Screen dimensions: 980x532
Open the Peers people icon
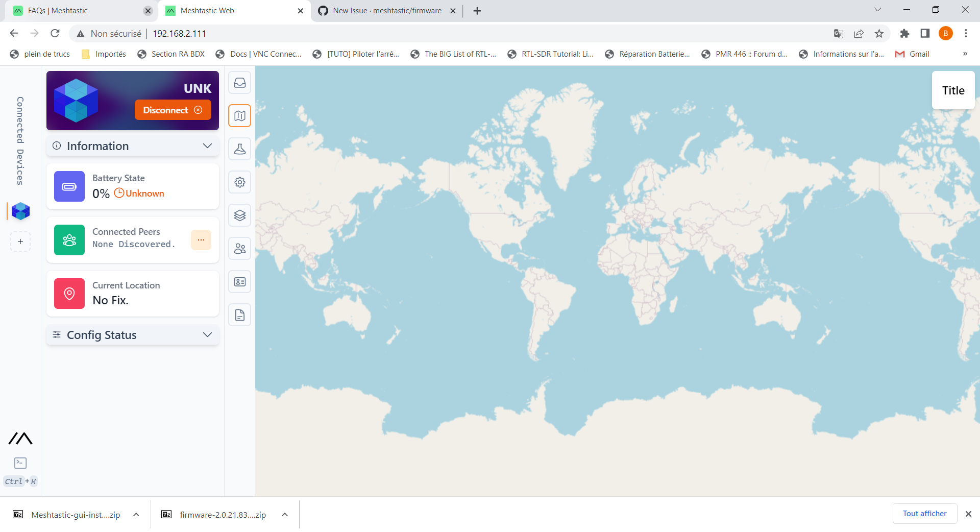pyautogui.click(x=239, y=249)
